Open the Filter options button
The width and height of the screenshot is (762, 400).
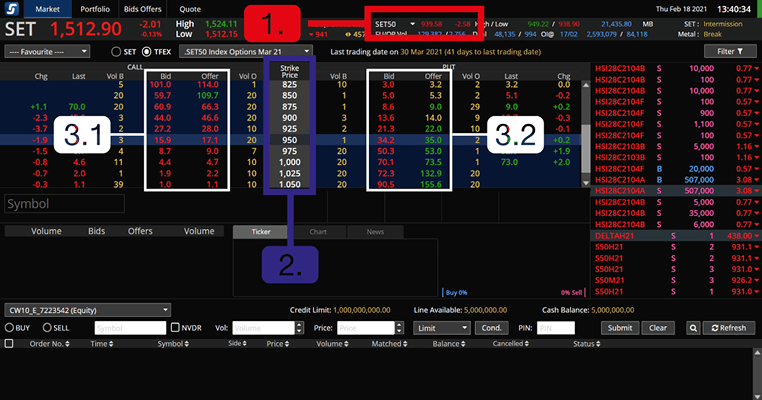pyautogui.click(x=723, y=50)
